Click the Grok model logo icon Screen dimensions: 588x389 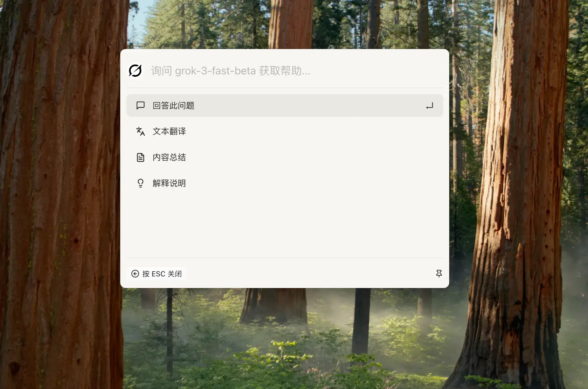tap(135, 71)
